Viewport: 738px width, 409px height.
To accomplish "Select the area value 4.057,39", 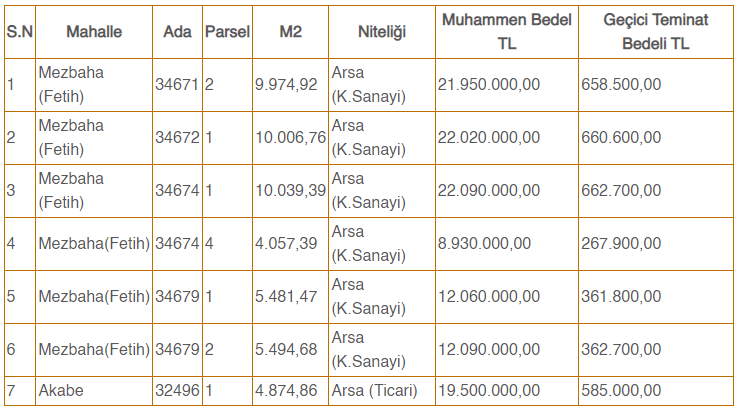I will pos(286,243).
